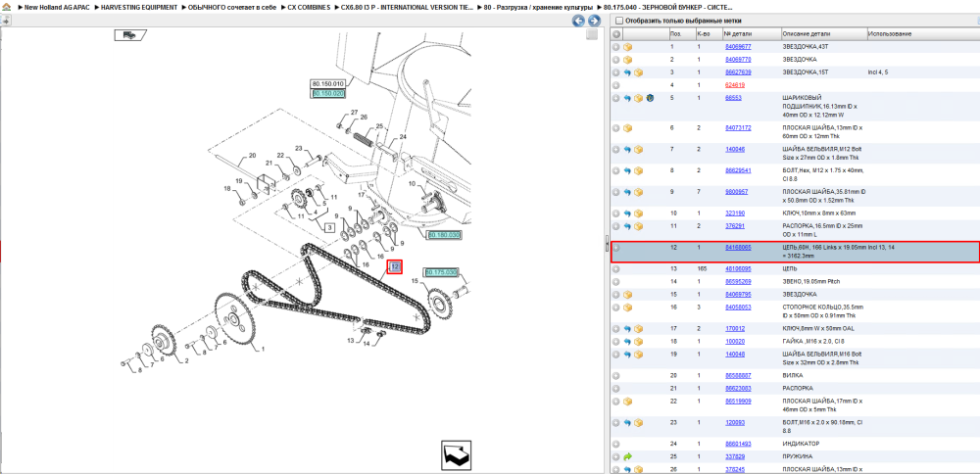This screenshot has width=980, height=474.
Task: Click the vehicle orientation icon on diagram
Action: click(130, 35)
